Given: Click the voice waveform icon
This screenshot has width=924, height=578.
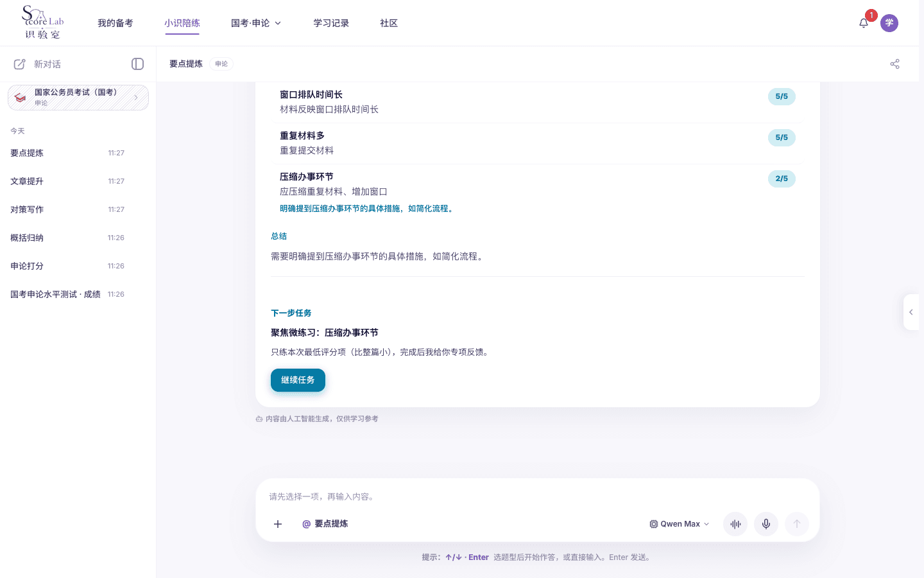Looking at the screenshot, I should coord(735,524).
